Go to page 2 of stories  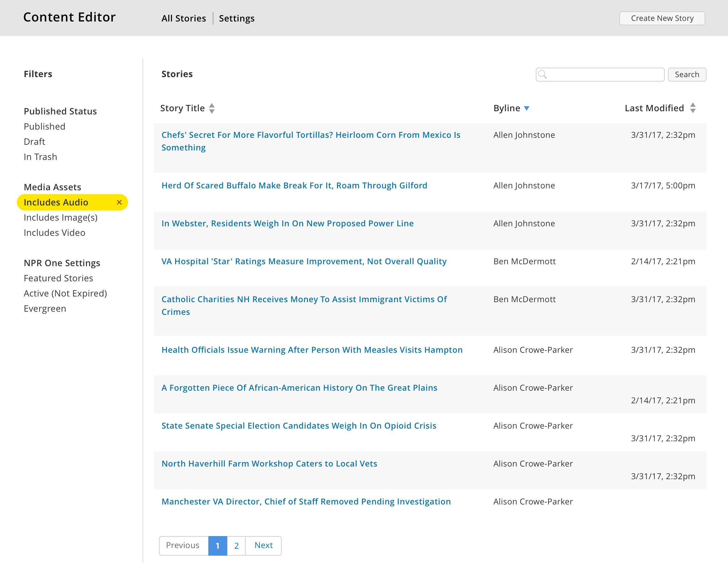click(236, 545)
